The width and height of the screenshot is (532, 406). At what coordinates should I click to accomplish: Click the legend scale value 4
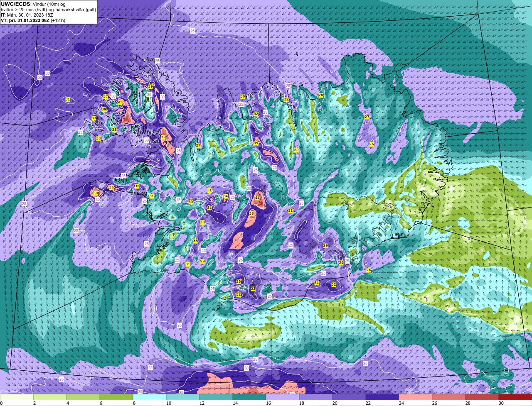[67, 403]
